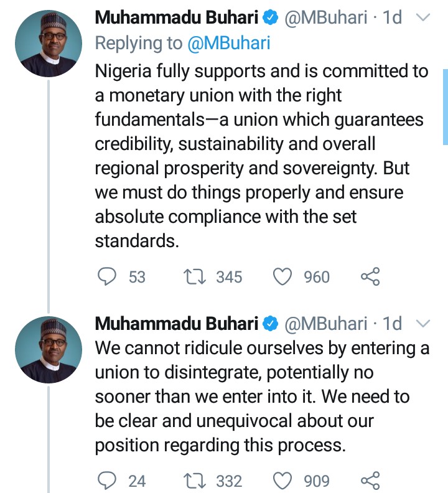This screenshot has height=493, width=448.
Task: Like the tweet with 960 likes
Action: click(x=283, y=276)
